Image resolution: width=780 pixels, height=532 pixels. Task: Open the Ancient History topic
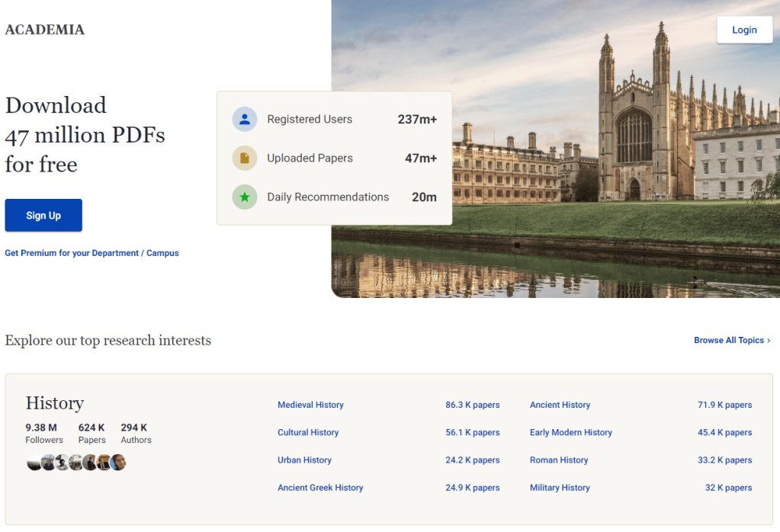coord(560,405)
